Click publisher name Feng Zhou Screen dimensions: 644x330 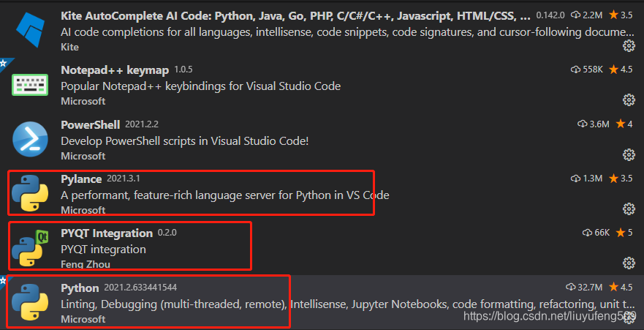tap(86, 264)
